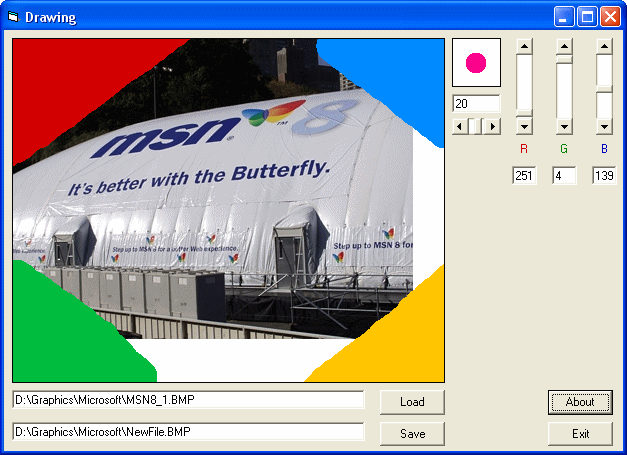Click the pink brush color preview
The image size is (627, 455).
476,63
